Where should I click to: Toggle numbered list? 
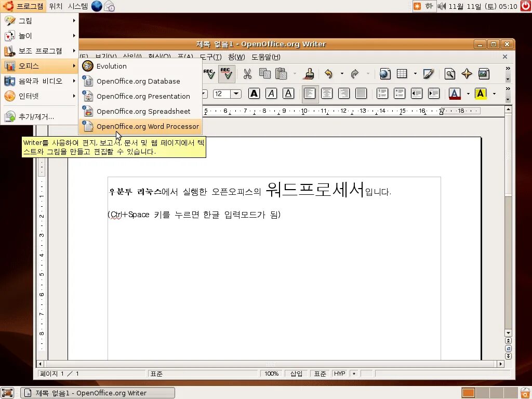coord(382,94)
